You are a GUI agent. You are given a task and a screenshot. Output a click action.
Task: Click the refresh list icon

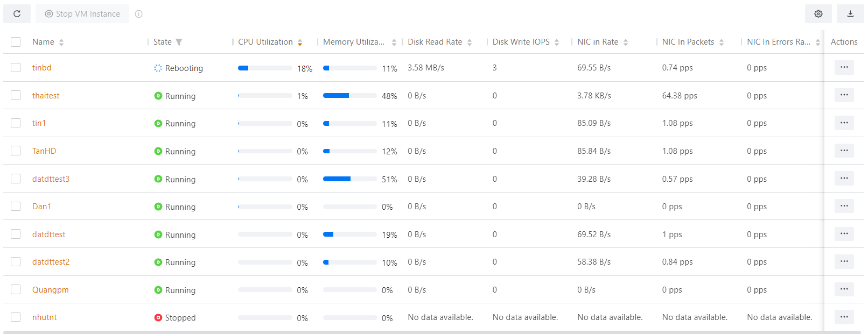(x=17, y=14)
